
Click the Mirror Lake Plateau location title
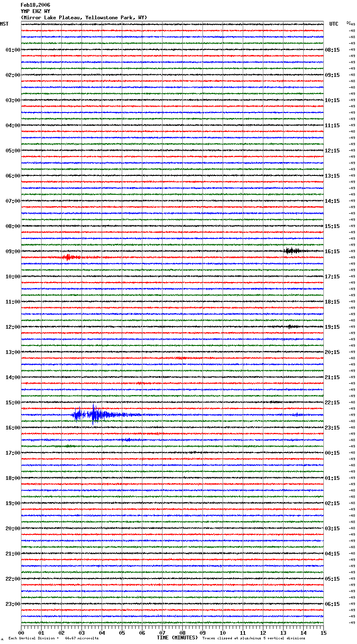click(x=84, y=18)
